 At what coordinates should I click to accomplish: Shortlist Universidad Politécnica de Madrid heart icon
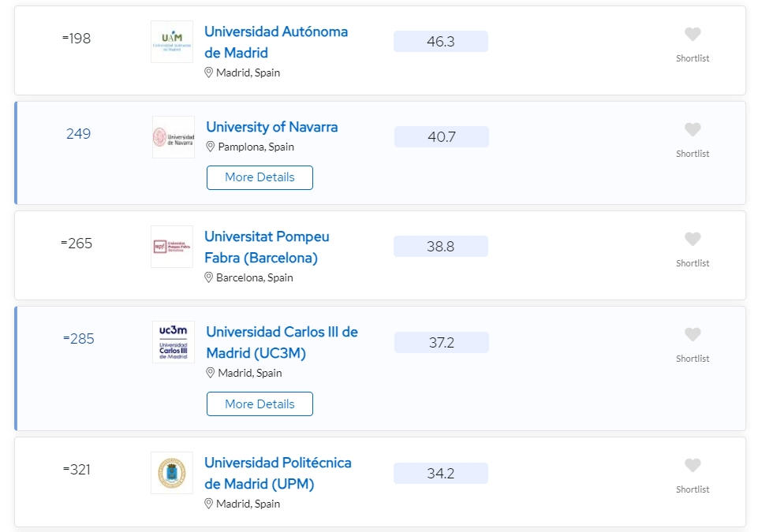tap(693, 465)
